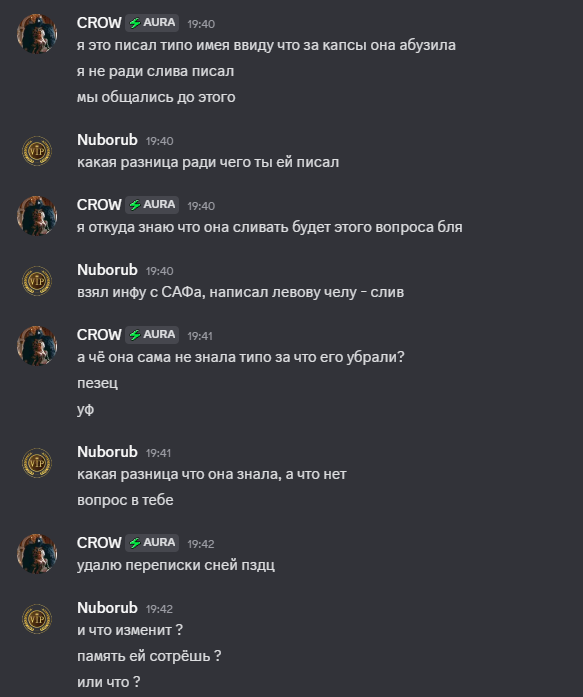Open the VIP avatar beside 'взял инфу с САФа'
The height and width of the screenshot is (697, 583).
(37, 281)
